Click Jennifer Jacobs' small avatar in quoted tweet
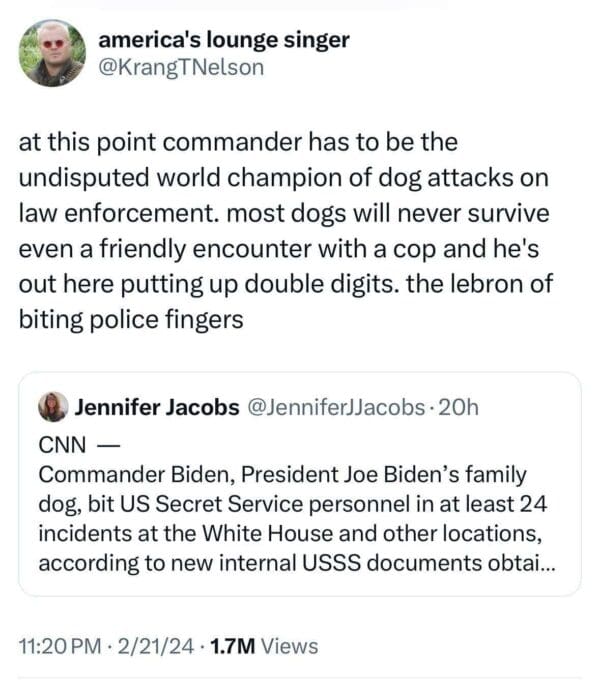Screen dimensions: 600x682 [52, 407]
